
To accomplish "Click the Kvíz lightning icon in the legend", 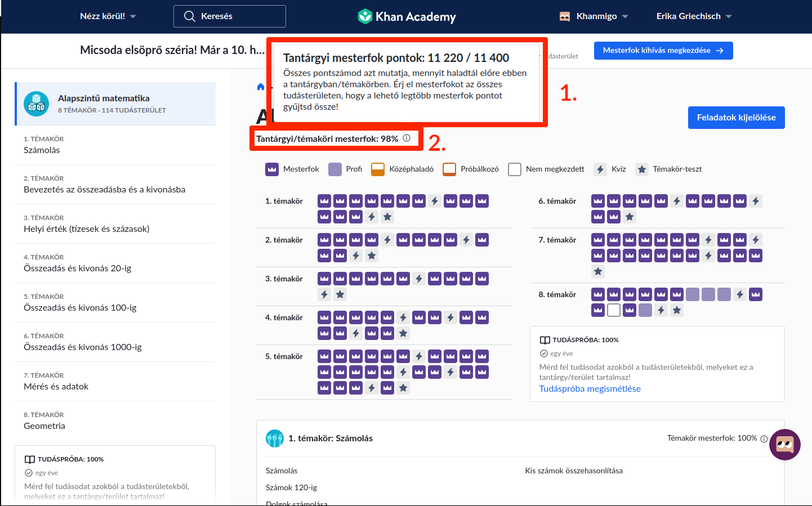I will (x=600, y=169).
